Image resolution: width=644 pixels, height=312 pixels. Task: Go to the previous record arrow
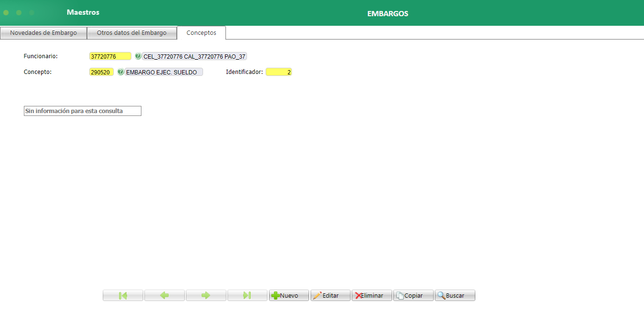(x=164, y=295)
